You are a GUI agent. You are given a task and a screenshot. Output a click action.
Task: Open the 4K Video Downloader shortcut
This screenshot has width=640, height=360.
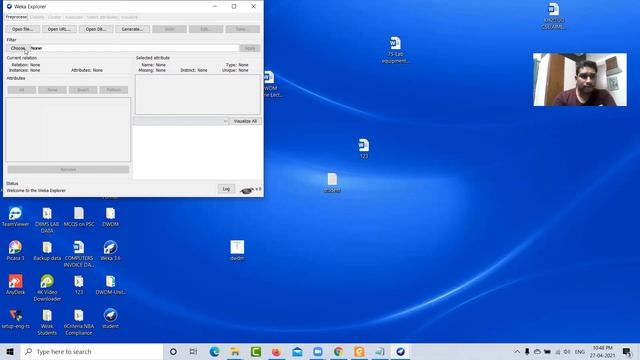(x=47, y=287)
